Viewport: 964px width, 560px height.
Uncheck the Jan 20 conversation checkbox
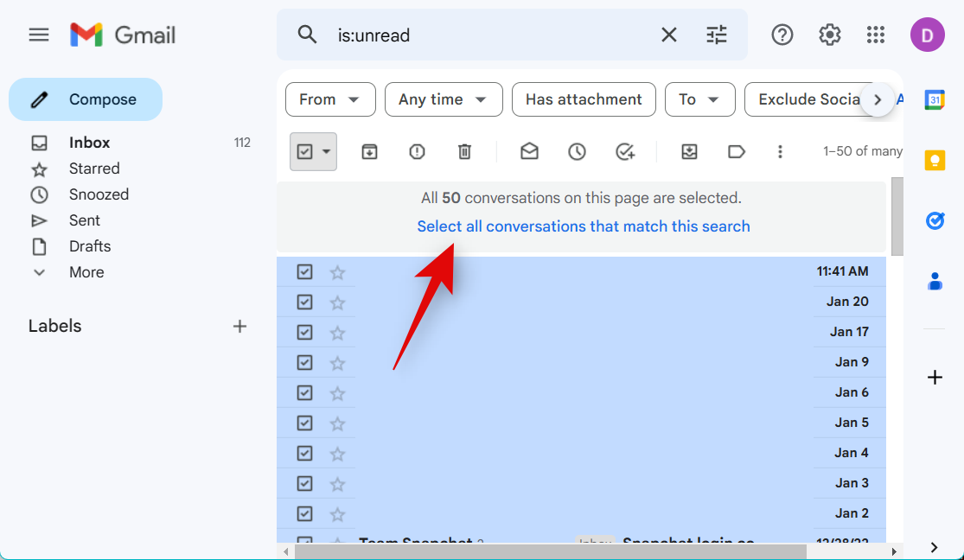(304, 302)
